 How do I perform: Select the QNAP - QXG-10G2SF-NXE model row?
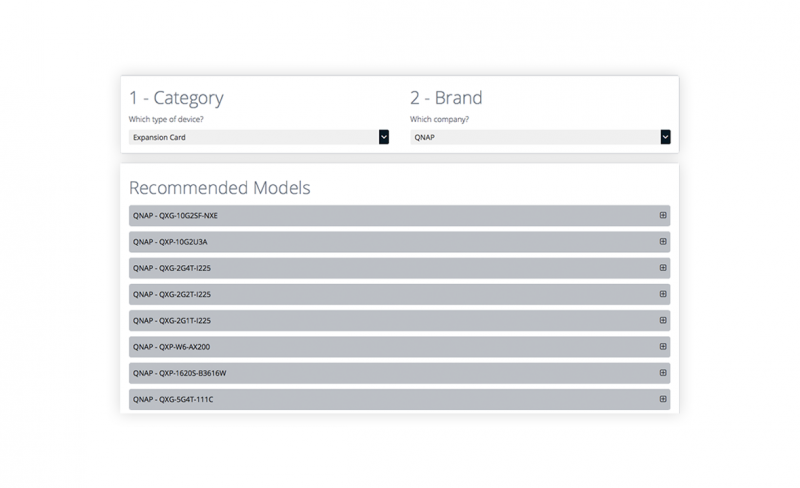point(399,215)
